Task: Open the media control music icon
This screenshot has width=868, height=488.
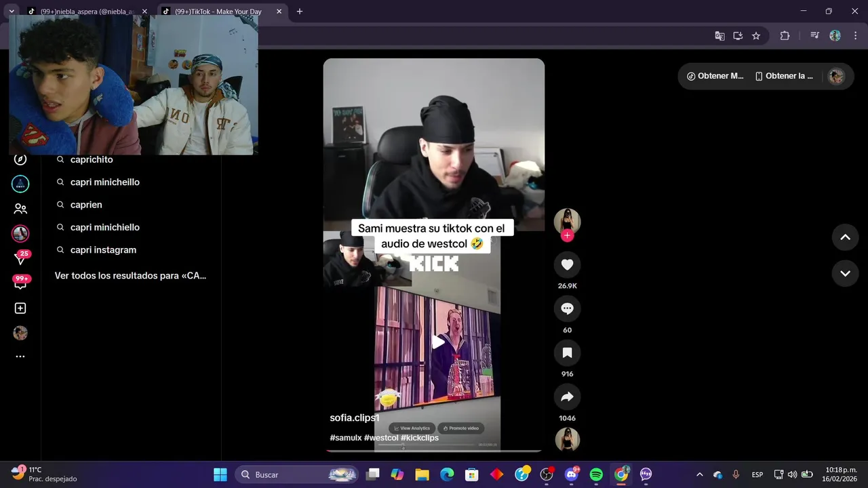Action: 815,36
